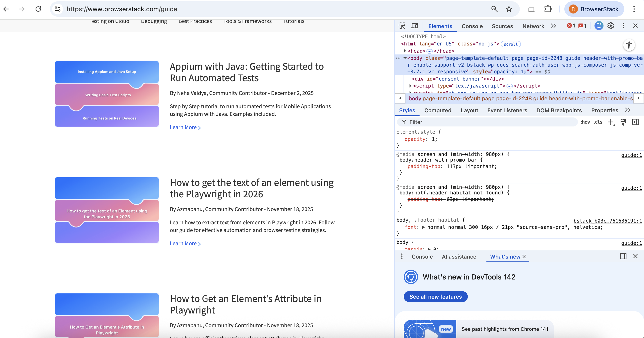The width and height of the screenshot is (644, 338).
Task: Click the See all new features button
Action: [x=435, y=297]
